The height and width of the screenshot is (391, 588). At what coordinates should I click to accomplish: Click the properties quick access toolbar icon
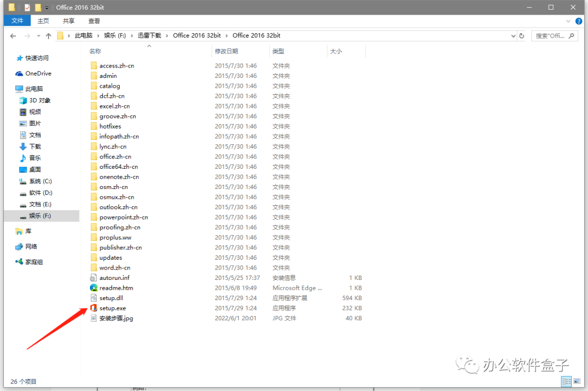pyautogui.click(x=27, y=7)
